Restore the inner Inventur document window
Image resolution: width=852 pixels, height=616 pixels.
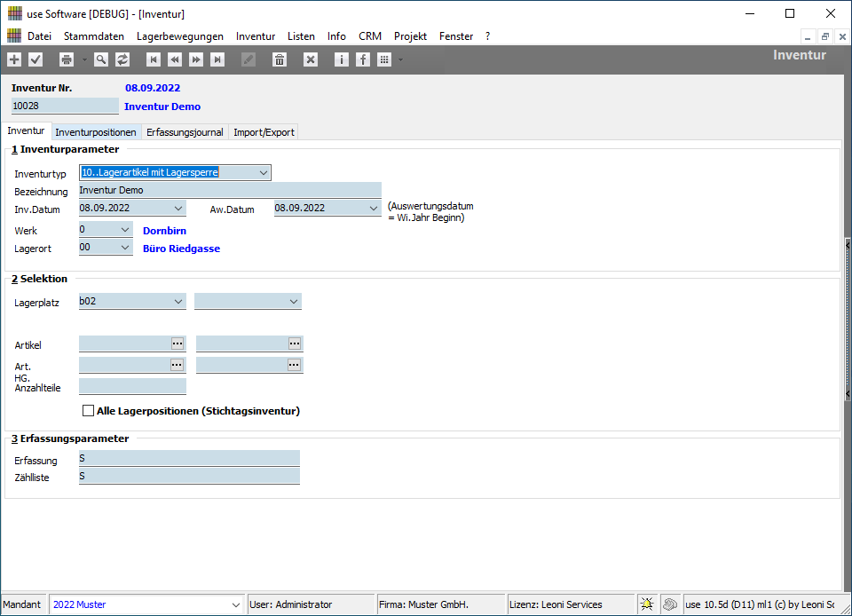824,36
